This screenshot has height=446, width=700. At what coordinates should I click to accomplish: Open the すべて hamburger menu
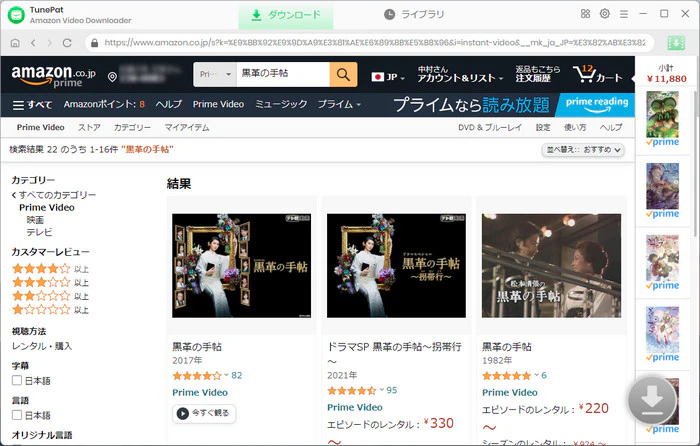[x=33, y=105]
